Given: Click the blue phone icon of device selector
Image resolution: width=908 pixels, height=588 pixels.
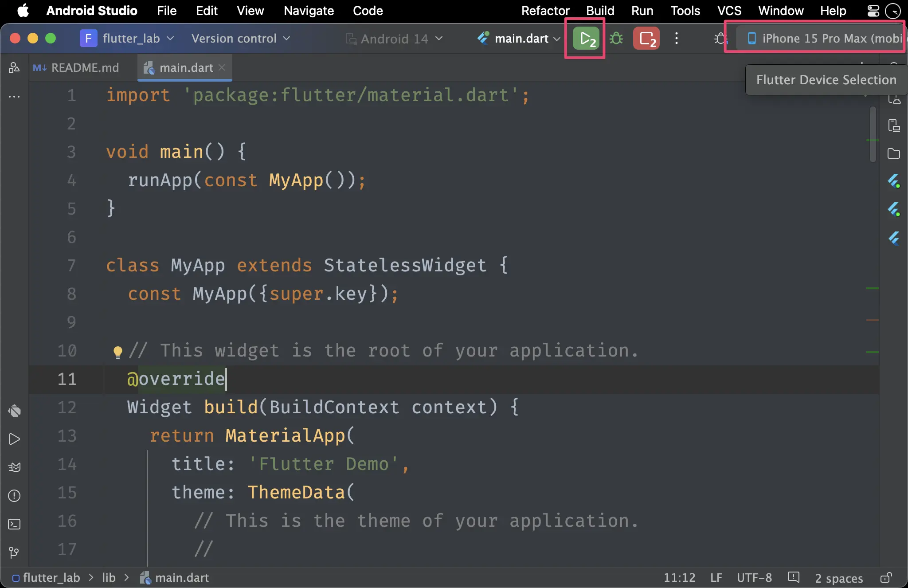Looking at the screenshot, I should pos(751,39).
